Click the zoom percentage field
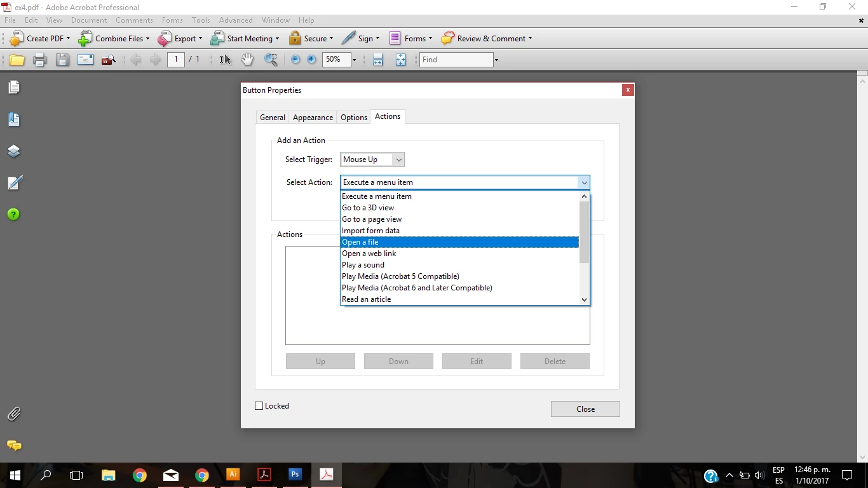 [336, 59]
